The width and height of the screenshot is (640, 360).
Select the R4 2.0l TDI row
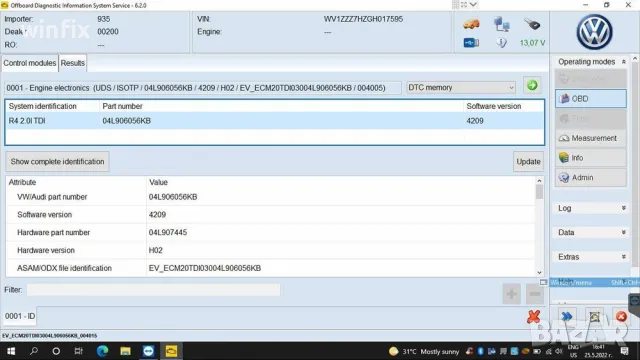275,121
